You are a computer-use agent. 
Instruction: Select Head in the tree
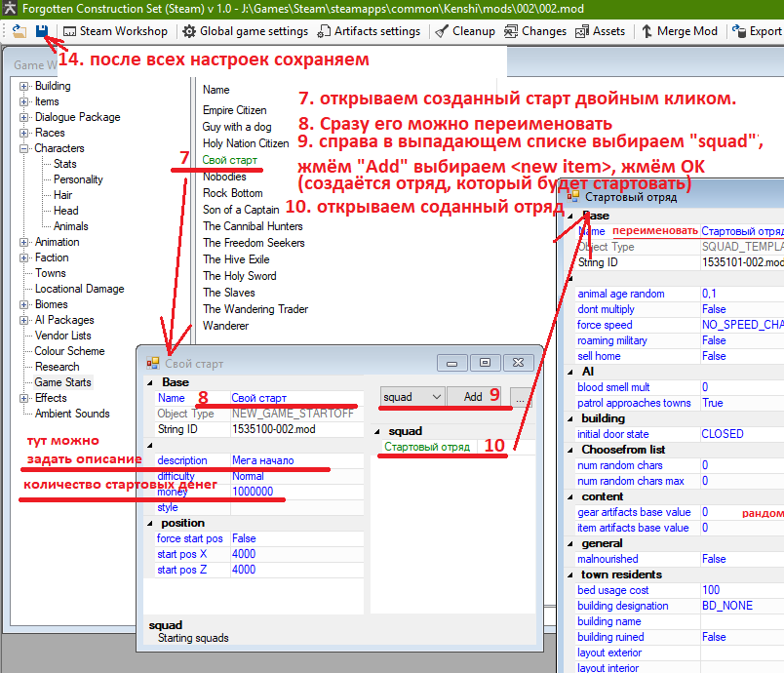tap(66, 211)
